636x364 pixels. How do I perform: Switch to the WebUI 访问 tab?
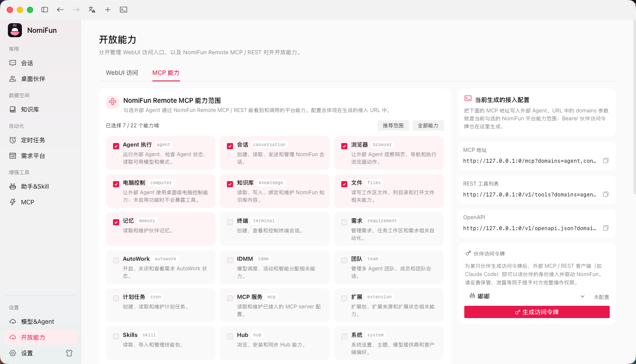coord(122,73)
